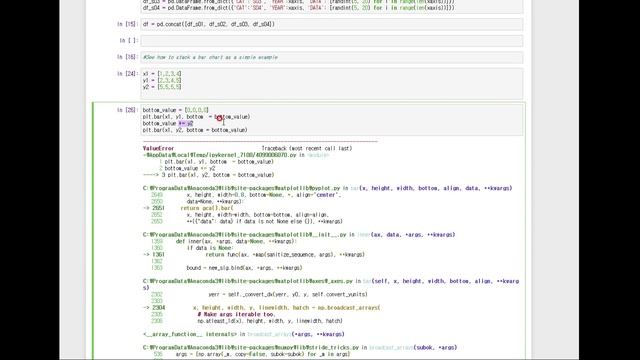Image resolution: width=640 pixels, height=360 pixels.
Task: Click the _axes.py file path line
Action: [x=331, y=284]
